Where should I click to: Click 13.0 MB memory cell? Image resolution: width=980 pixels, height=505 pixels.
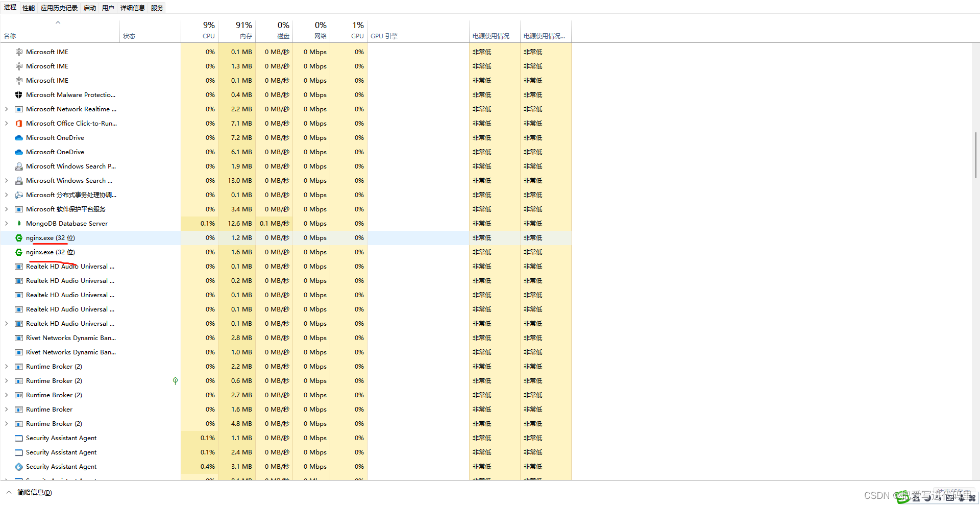point(237,181)
